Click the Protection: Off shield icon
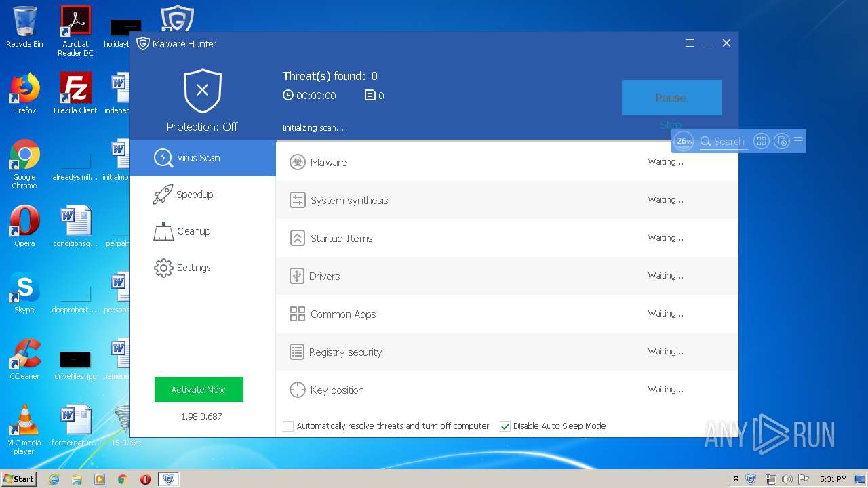 point(202,91)
